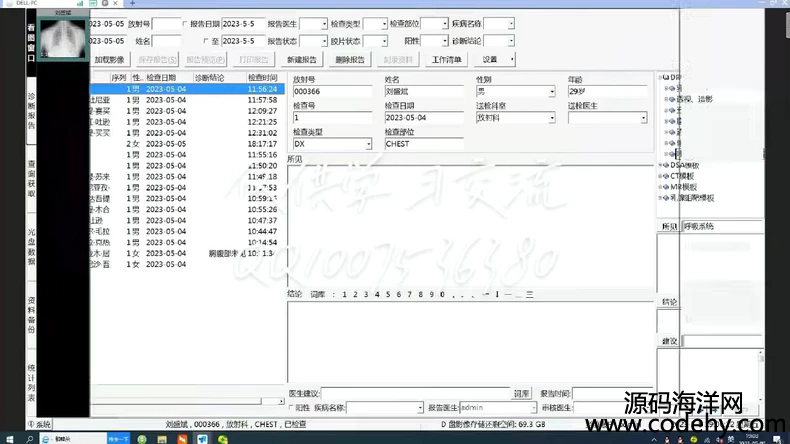Click the 姓名 filter input at top
This screenshot has width=790, height=444.
(166, 41)
